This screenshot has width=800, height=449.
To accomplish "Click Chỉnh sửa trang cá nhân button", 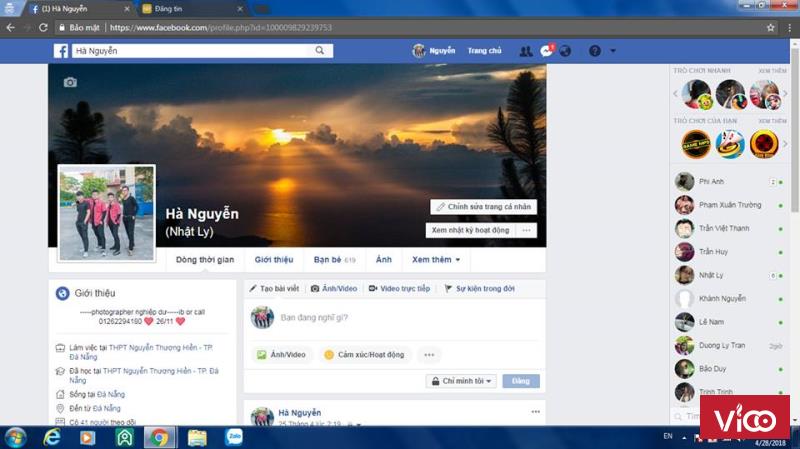I will click(484, 207).
